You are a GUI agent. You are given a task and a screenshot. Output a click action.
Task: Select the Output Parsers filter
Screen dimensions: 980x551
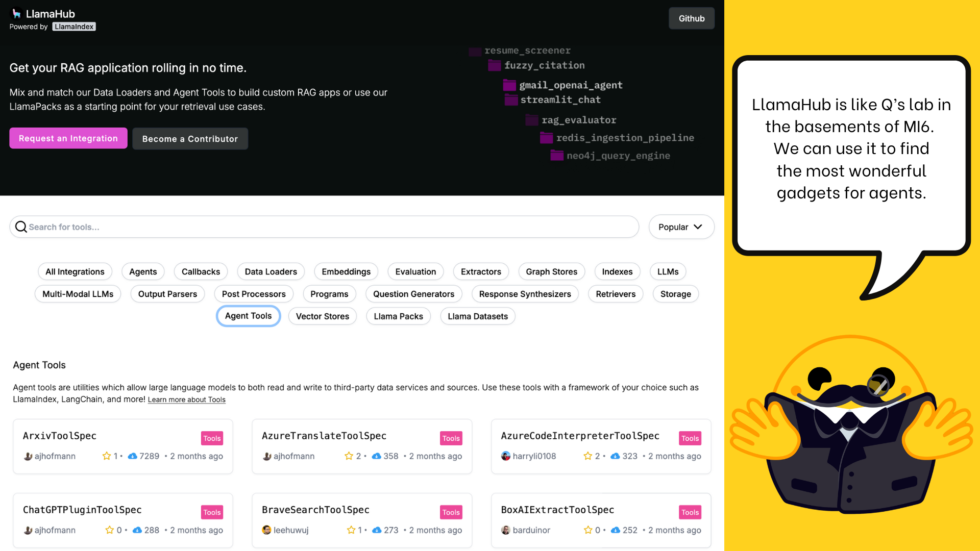click(x=167, y=294)
